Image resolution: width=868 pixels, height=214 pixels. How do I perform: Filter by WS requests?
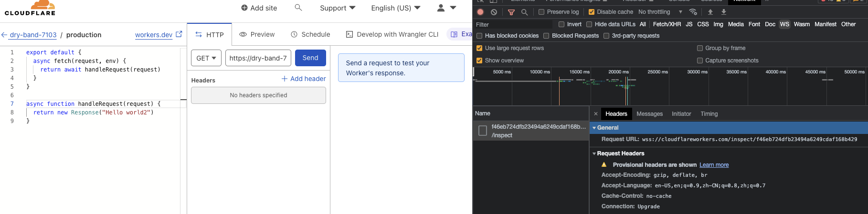tap(784, 24)
